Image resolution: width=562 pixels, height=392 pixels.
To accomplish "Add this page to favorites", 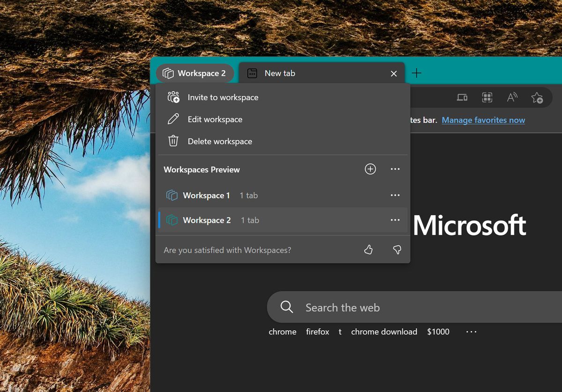I will [x=537, y=97].
